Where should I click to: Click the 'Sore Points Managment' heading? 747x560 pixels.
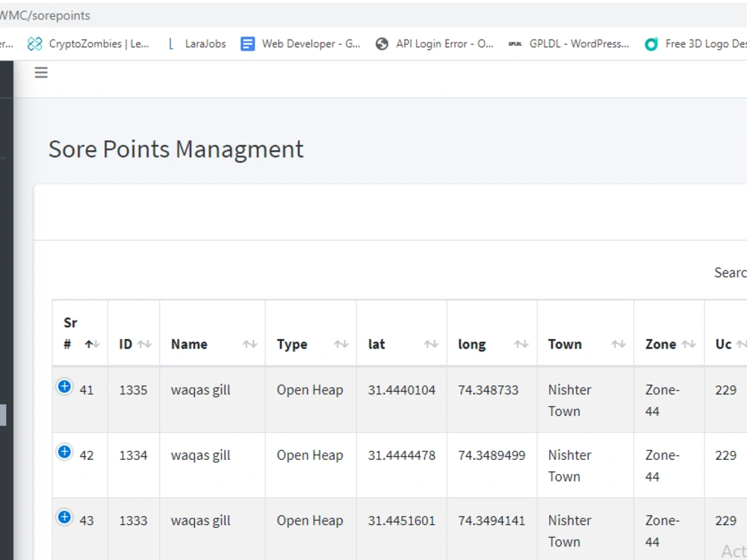(x=176, y=149)
